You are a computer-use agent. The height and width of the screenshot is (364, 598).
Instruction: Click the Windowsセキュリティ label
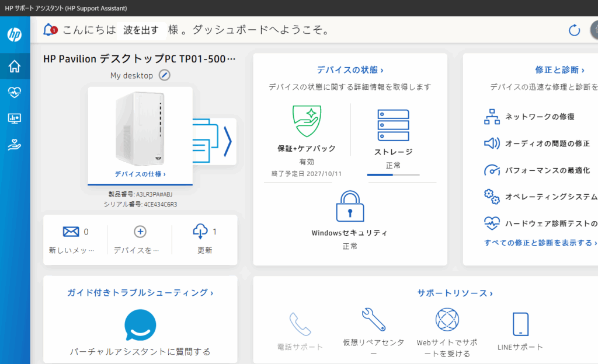pos(350,233)
